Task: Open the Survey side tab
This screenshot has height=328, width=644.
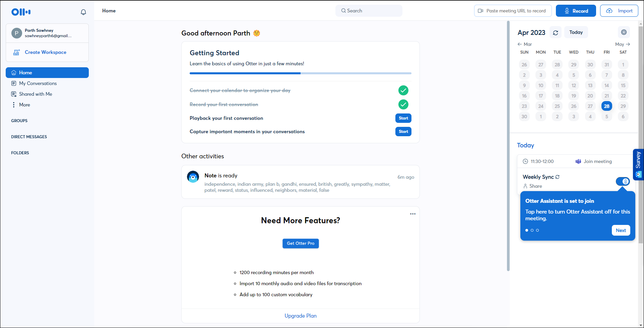Action: pos(638,164)
